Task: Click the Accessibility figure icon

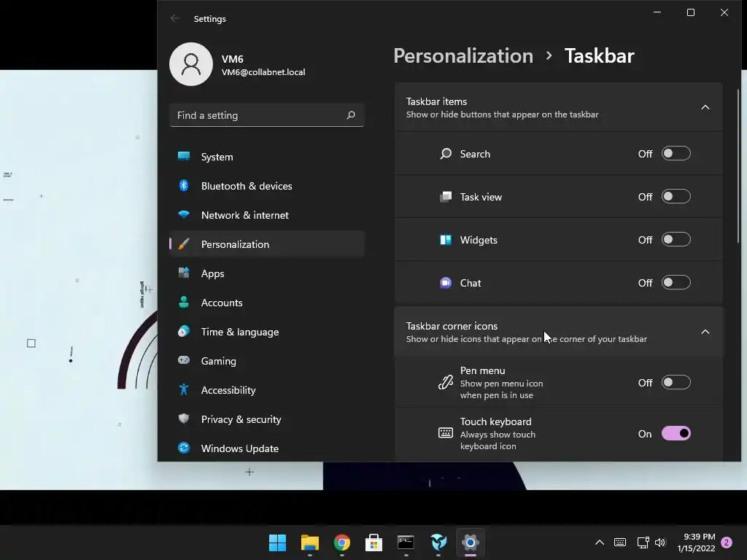Action: coord(184,389)
